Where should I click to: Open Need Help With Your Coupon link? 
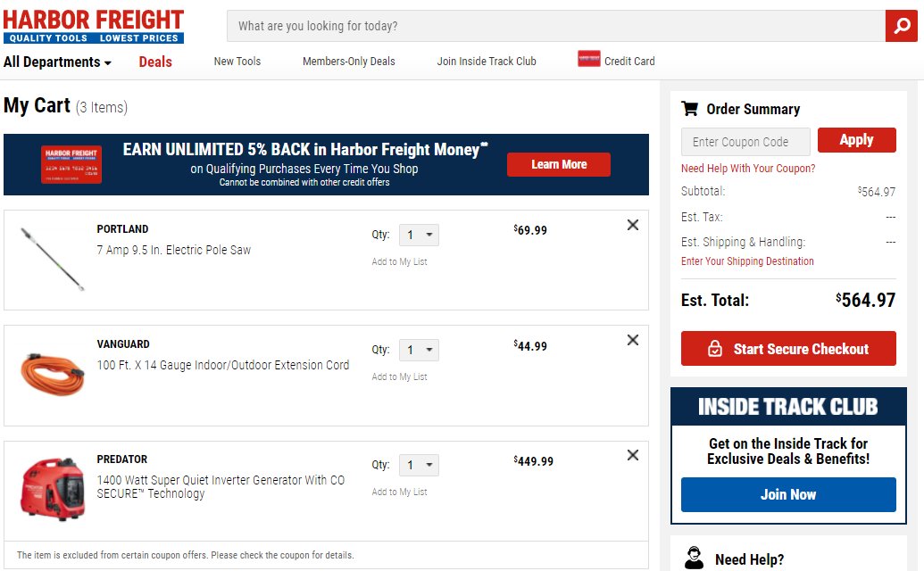tap(748, 169)
